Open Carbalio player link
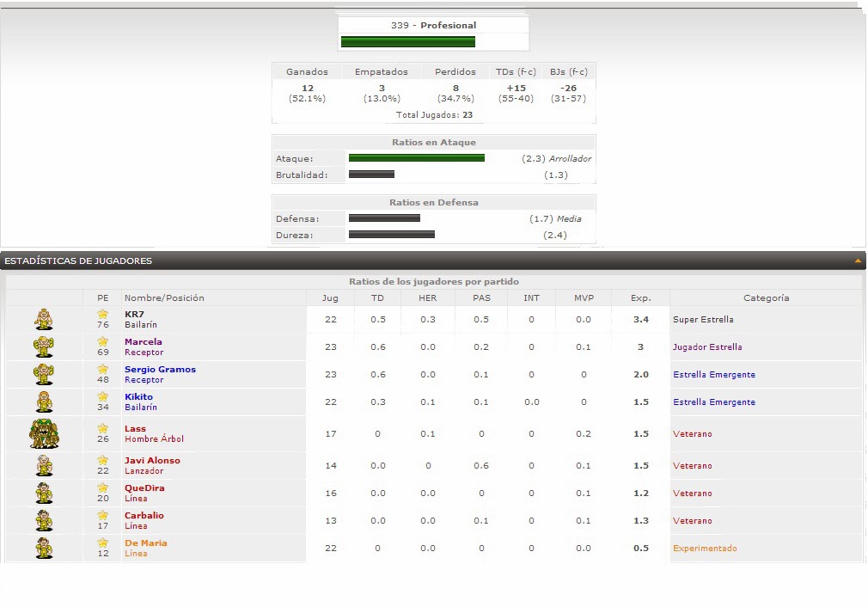The width and height of the screenshot is (868, 607). (x=144, y=515)
